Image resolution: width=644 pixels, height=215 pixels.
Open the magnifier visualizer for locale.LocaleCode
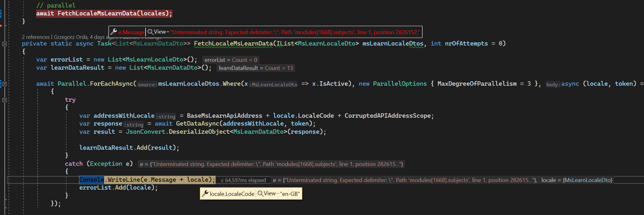(260, 194)
